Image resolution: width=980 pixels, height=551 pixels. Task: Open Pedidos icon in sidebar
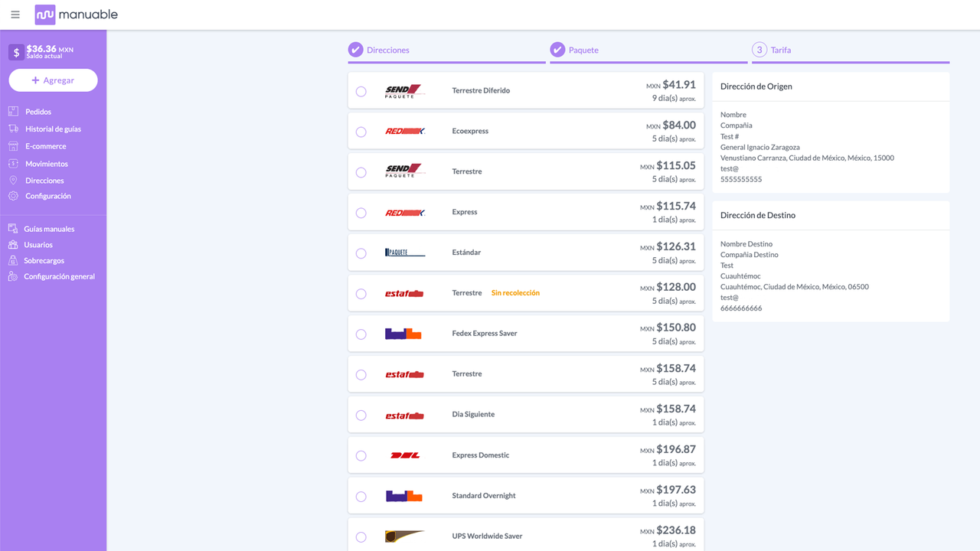13,112
